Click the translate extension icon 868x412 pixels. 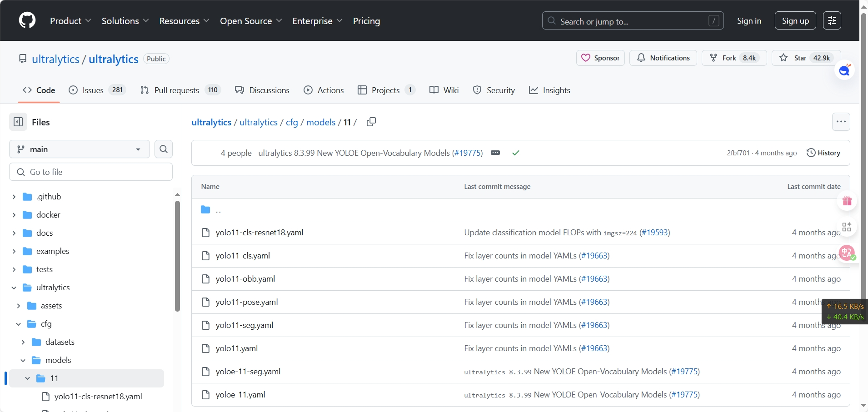[x=847, y=253]
